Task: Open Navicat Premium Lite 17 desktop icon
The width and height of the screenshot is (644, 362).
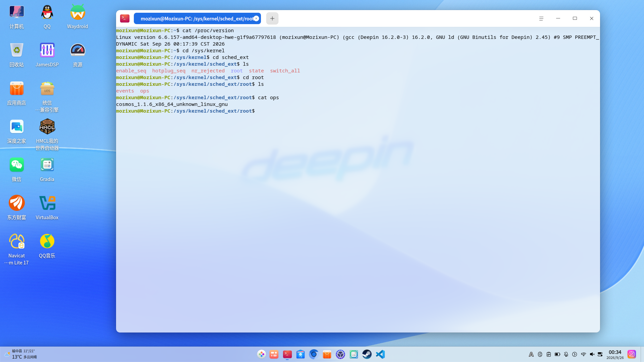Action: click(x=16, y=242)
